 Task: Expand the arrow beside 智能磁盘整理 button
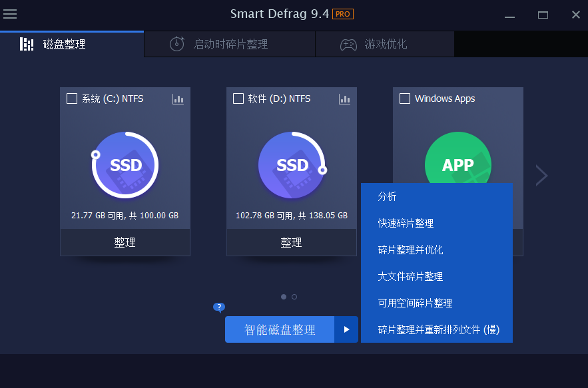click(x=346, y=329)
